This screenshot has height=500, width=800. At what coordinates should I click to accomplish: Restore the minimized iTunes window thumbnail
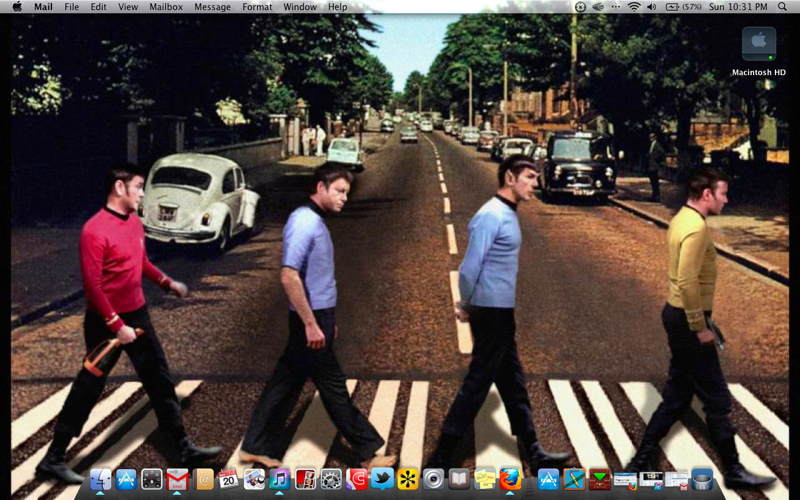651,480
